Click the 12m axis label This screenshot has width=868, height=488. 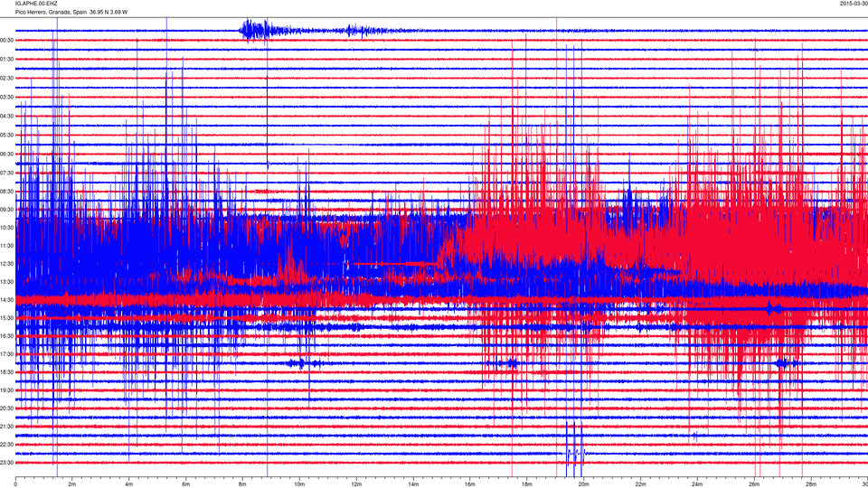(x=356, y=484)
